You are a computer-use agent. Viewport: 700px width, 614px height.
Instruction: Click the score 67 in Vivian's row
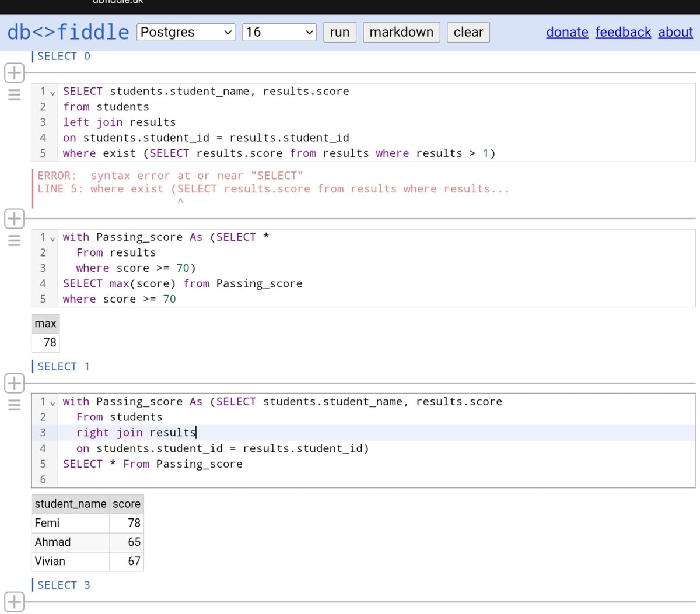127,561
